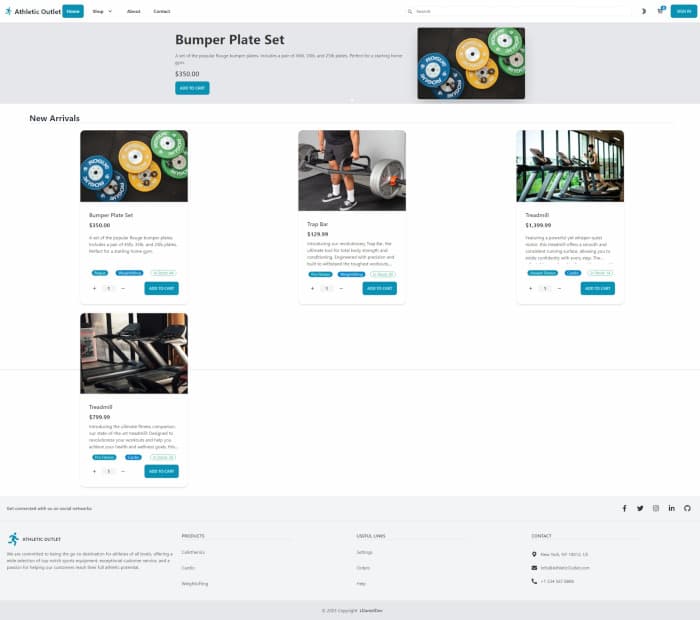The height and width of the screenshot is (620, 700).
Task: Click the phone icon in Contact
Action: click(534, 581)
